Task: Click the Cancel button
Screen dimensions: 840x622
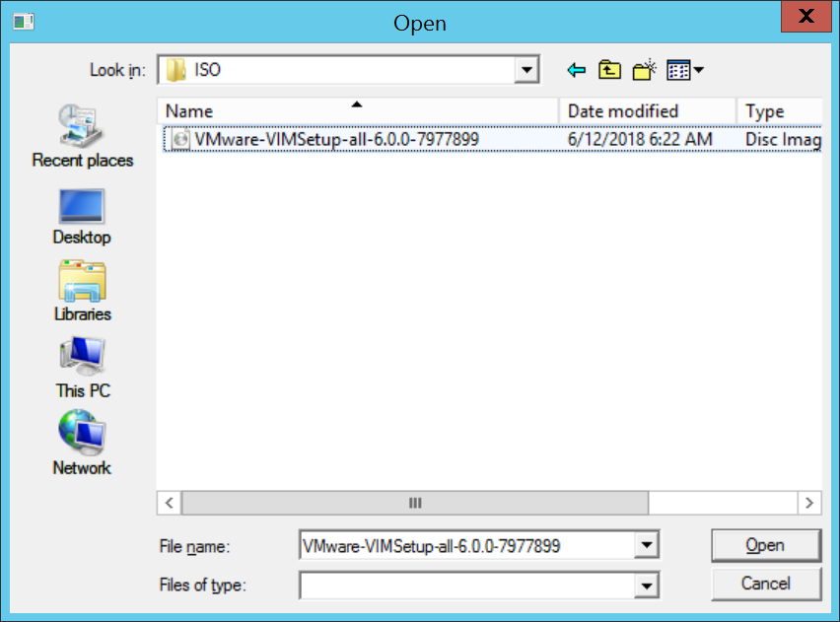Action: click(x=766, y=584)
